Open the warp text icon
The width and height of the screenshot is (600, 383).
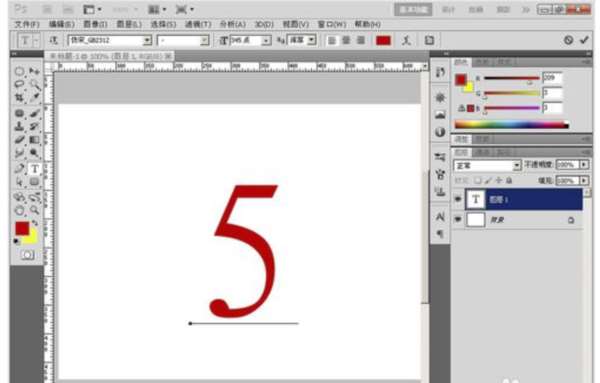pyautogui.click(x=406, y=40)
